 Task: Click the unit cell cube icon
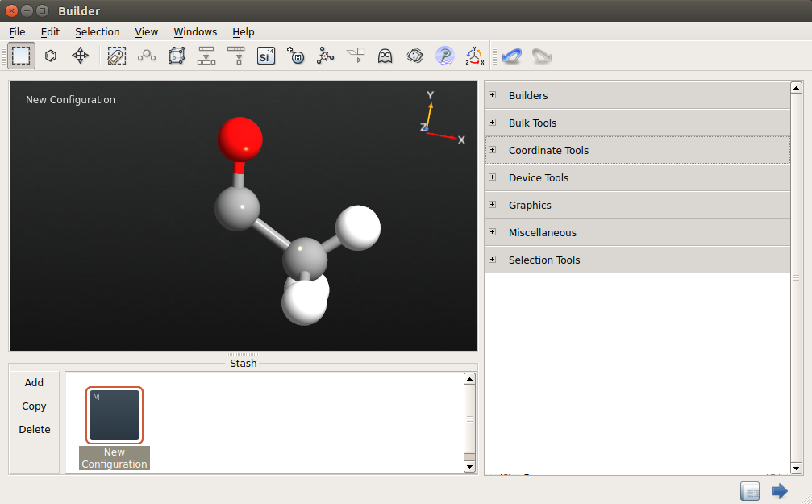(177, 56)
